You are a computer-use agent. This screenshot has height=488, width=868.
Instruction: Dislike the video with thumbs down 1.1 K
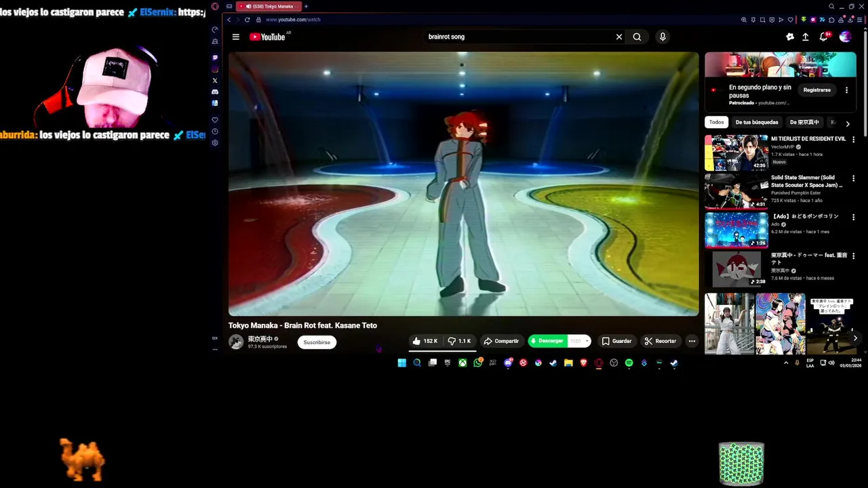point(459,341)
